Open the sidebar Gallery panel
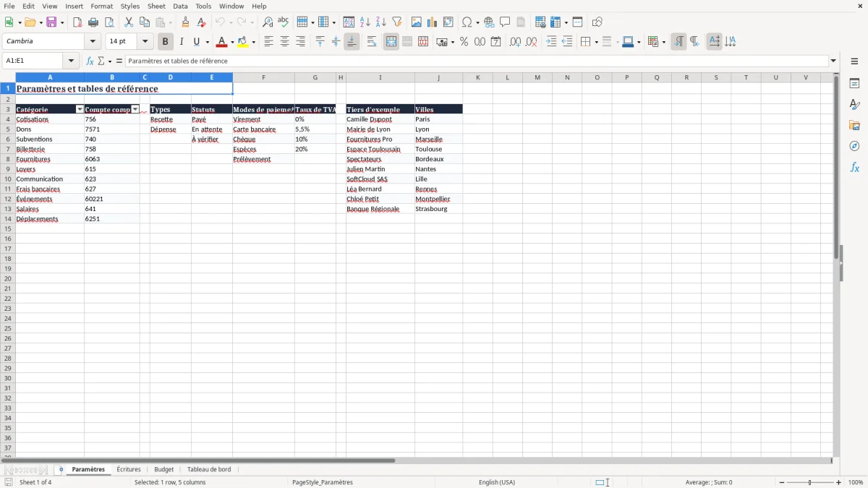 point(854,125)
